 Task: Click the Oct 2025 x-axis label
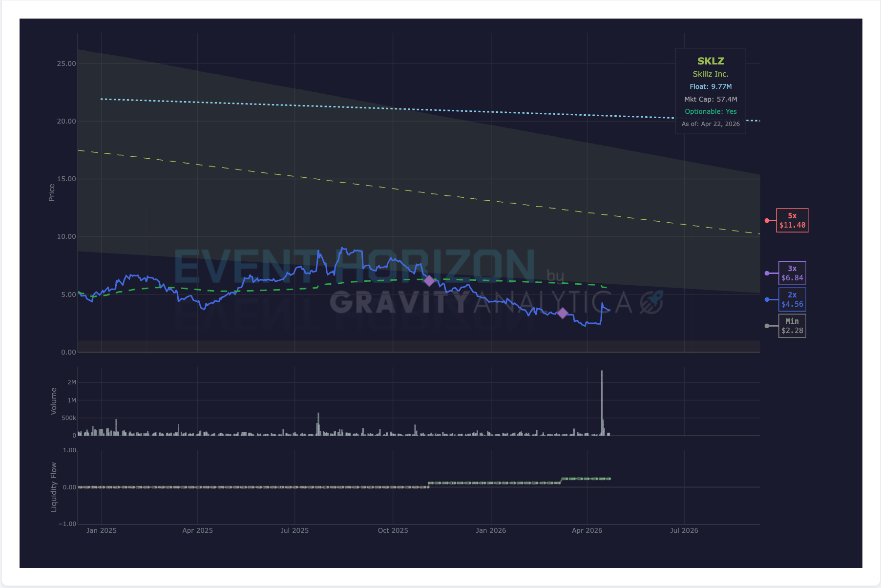(393, 530)
